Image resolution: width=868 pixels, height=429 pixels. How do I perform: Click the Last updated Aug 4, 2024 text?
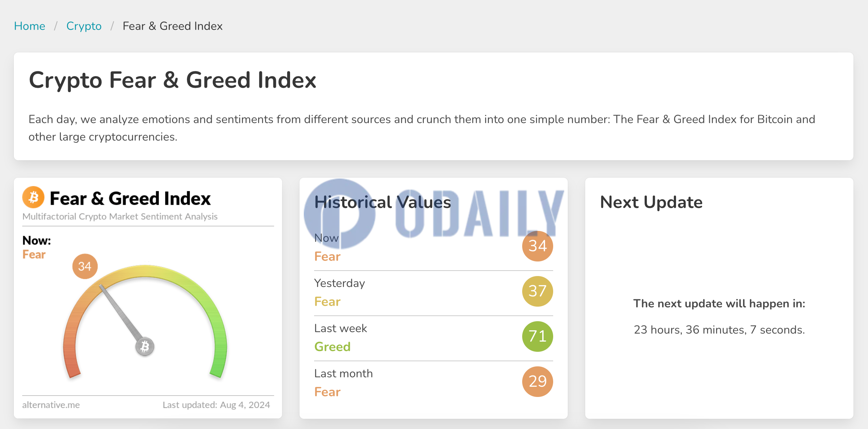(x=216, y=405)
